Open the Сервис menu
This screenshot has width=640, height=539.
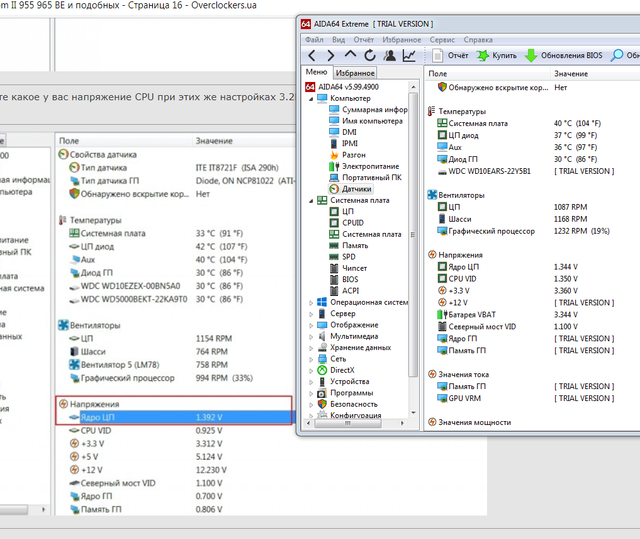point(442,40)
